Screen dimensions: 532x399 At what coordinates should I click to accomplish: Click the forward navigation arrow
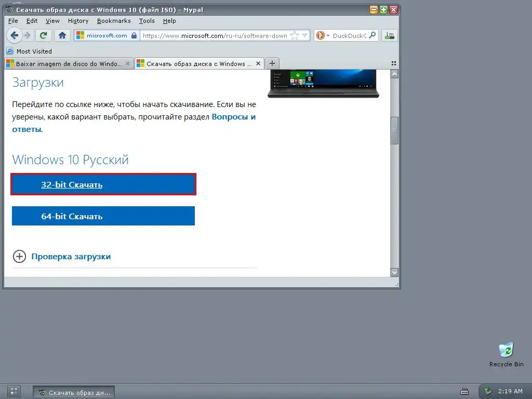click(x=28, y=35)
